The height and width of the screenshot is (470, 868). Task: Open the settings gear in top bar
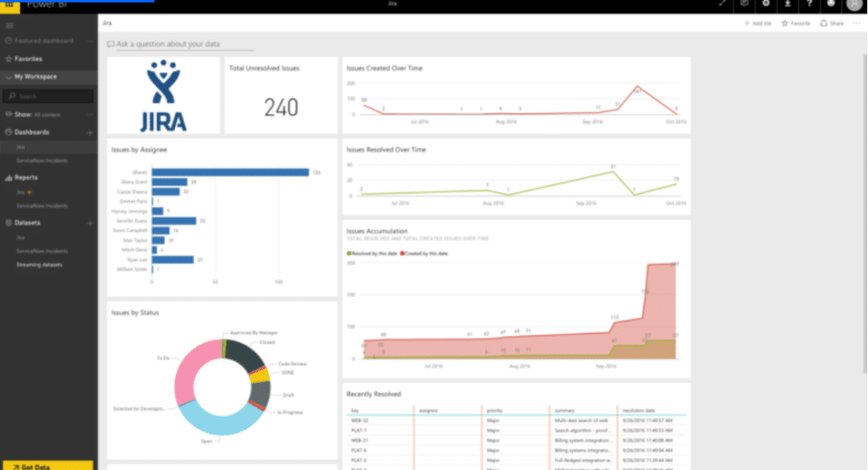tap(765, 4)
